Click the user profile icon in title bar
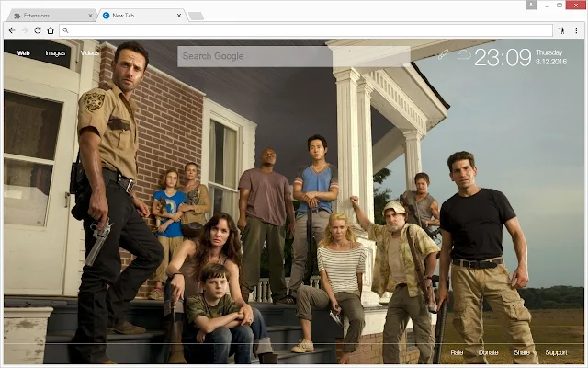588x368 pixels. tap(531, 5)
